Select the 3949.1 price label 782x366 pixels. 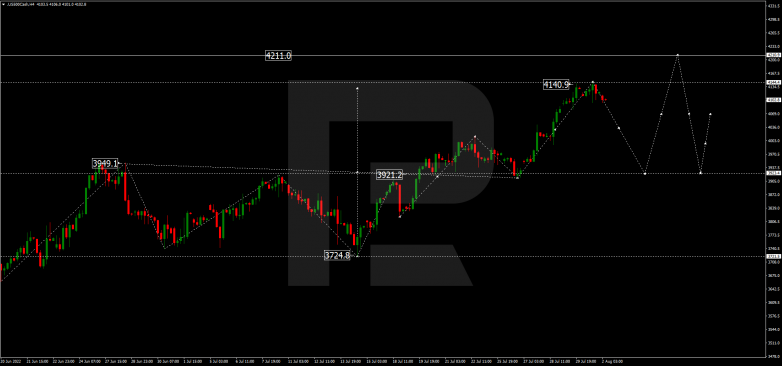[x=105, y=164]
